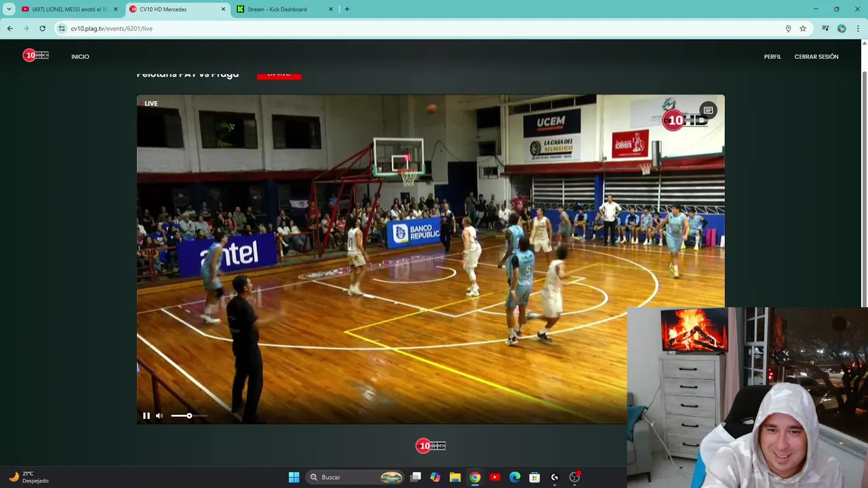Bookmark this page with the star
868x488 pixels.
803,28
